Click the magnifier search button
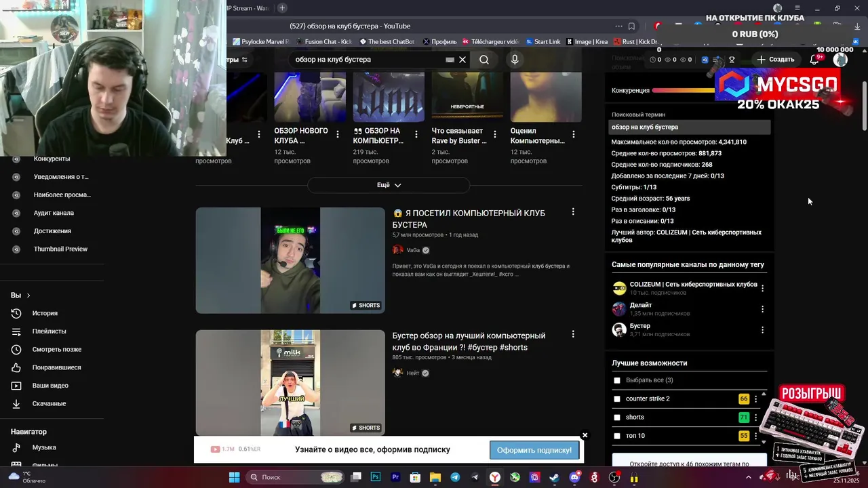Image resolution: width=868 pixels, height=488 pixels. pyautogui.click(x=484, y=60)
